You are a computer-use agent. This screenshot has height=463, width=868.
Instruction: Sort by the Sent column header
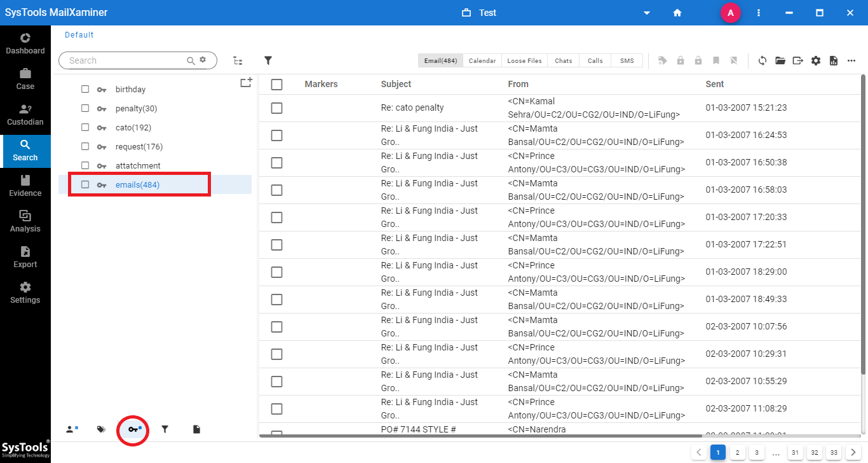click(x=715, y=84)
